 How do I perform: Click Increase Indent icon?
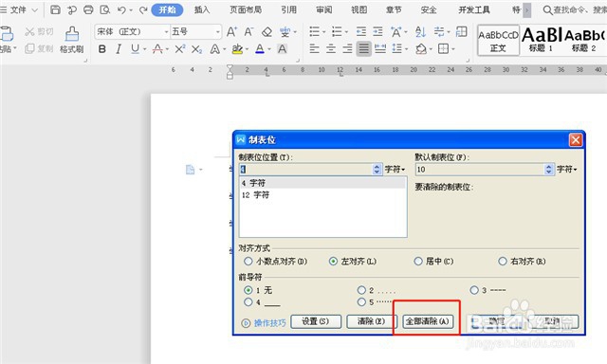click(377, 31)
